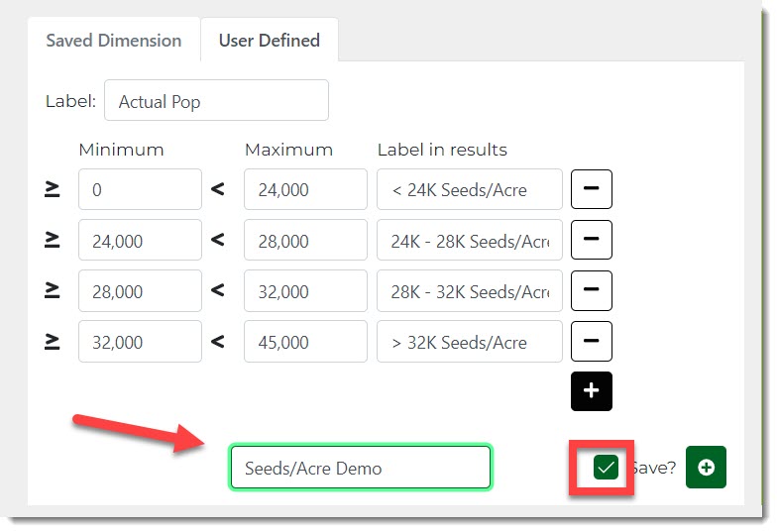Edit the > 32K Seeds/Acre results label
This screenshot has width=777, height=532.
(x=469, y=342)
